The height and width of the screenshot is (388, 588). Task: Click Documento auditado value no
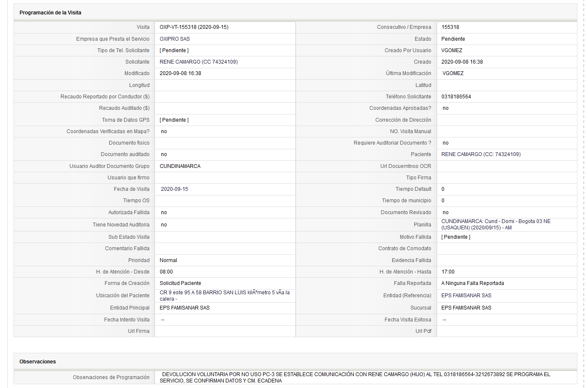[x=164, y=154]
